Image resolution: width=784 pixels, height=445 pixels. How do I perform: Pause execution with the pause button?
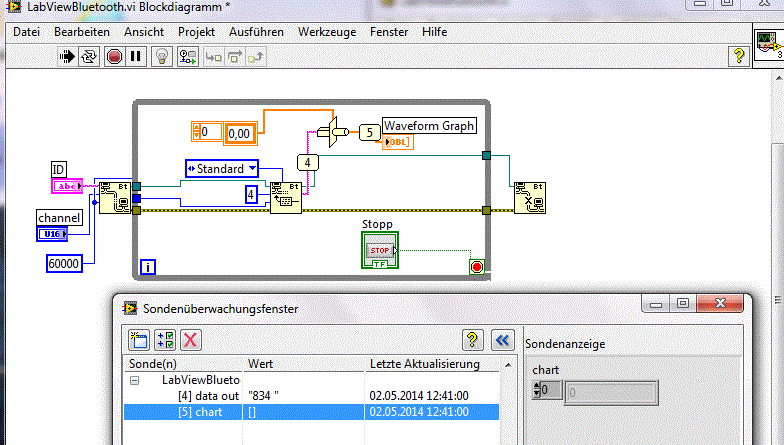tap(136, 56)
